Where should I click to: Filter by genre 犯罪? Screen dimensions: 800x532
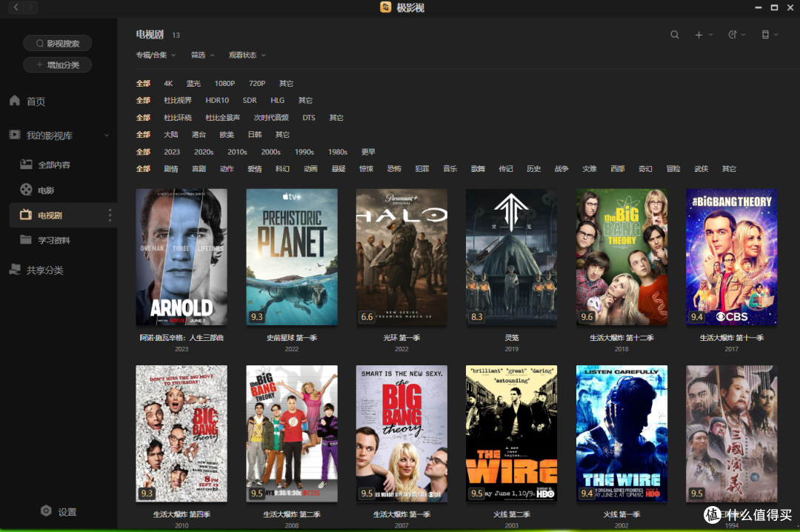click(422, 168)
